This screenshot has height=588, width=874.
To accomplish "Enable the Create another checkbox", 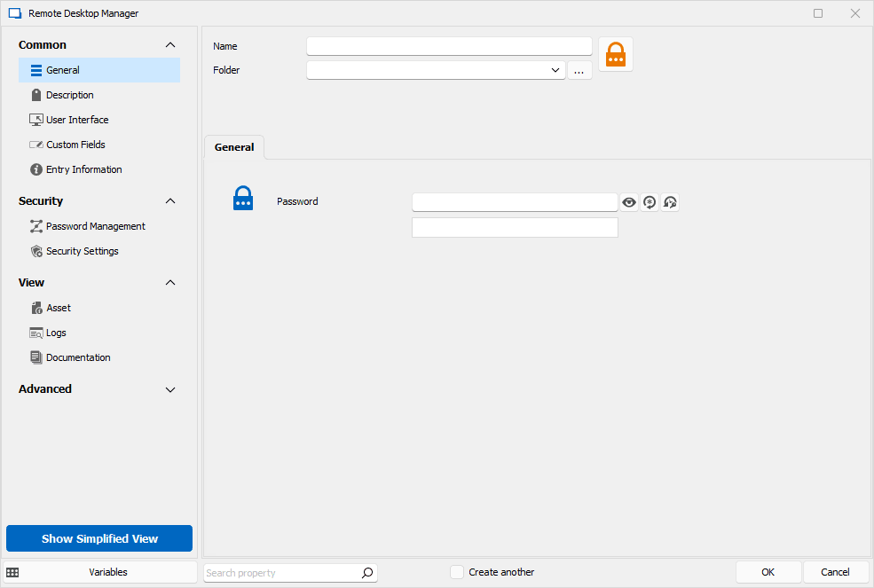I will [457, 572].
